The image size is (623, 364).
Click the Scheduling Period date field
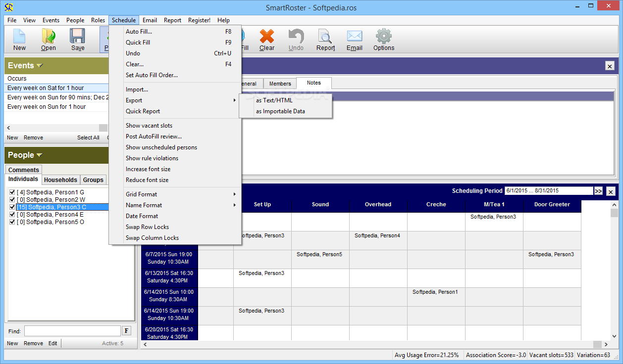[548, 191]
